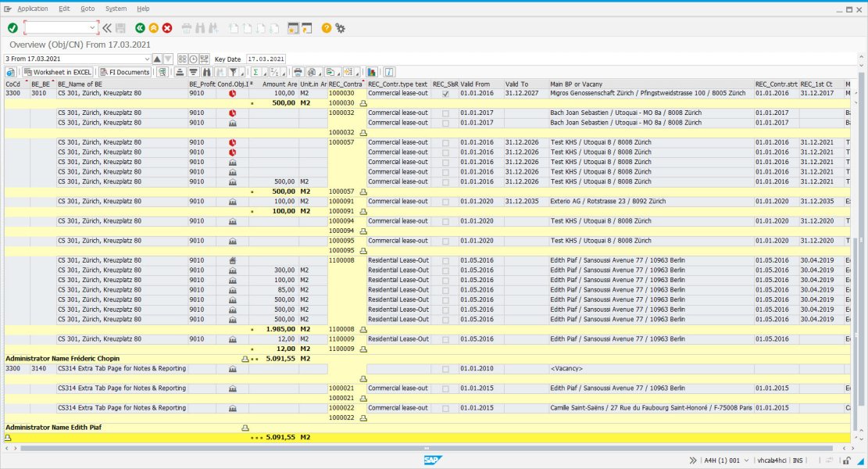The width and height of the screenshot is (868, 469).
Task: Click the green checkmark Enter icon
Action: (x=13, y=27)
